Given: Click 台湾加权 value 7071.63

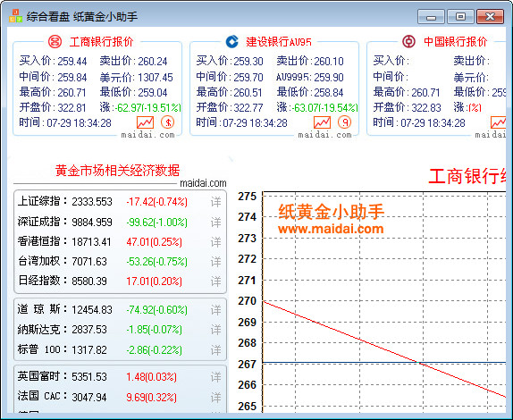Looking at the screenshot, I should coord(89,262).
